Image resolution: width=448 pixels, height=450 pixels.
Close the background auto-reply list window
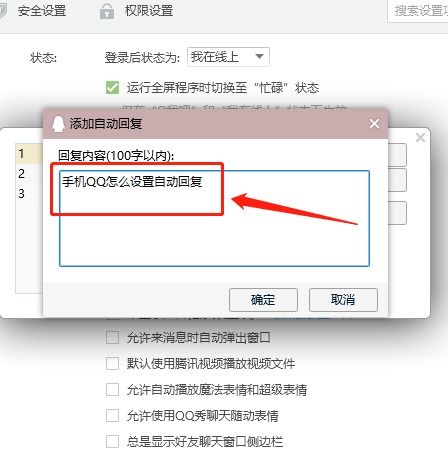point(420,137)
